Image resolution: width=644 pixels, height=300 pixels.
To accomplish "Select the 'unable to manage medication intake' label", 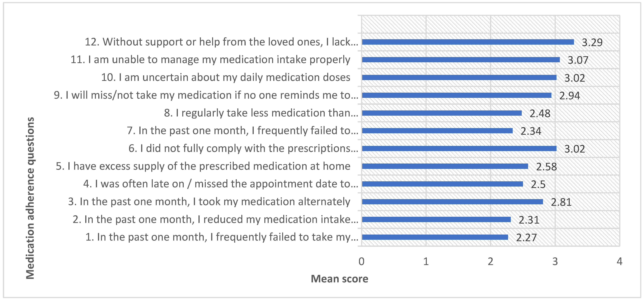I will coord(210,60).
